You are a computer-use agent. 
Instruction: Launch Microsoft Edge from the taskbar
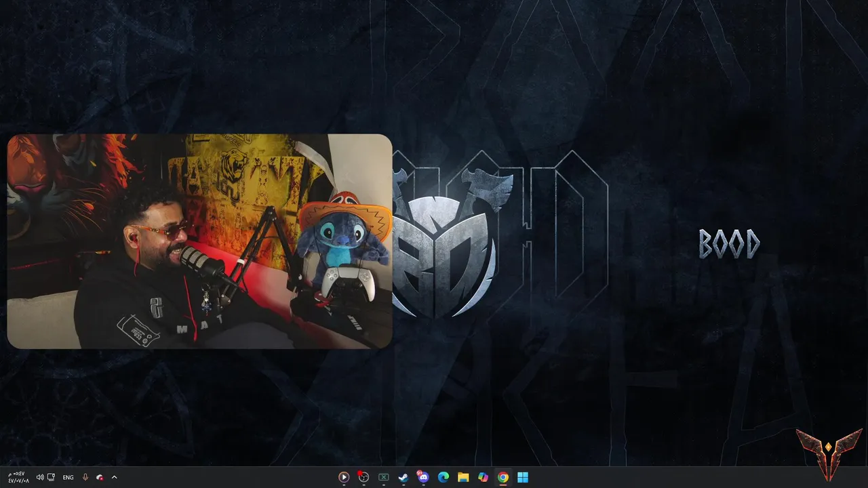click(x=443, y=477)
